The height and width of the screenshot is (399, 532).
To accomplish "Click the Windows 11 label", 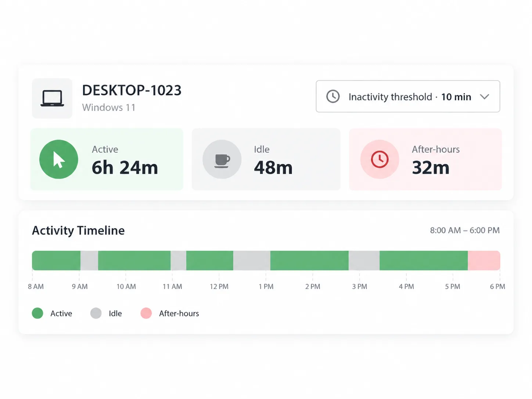I will tap(109, 108).
